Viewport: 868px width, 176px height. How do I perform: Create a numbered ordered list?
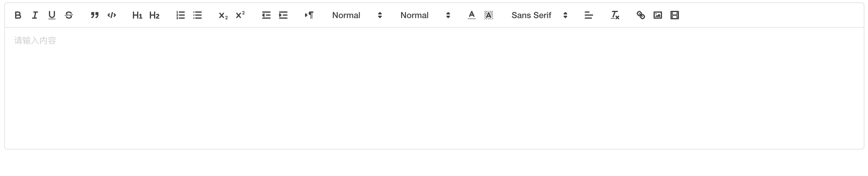[181, 15]
